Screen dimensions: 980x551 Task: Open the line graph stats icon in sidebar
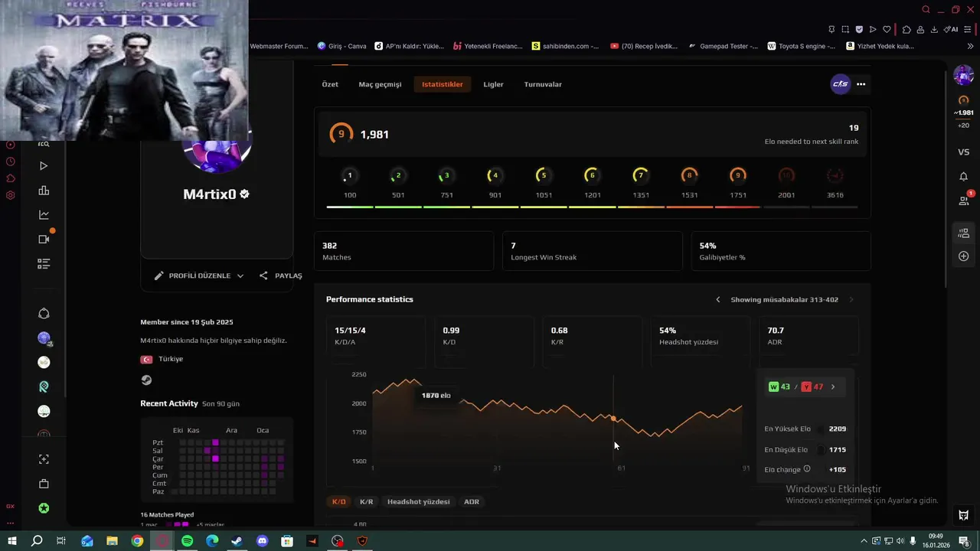pyautogui.click(x=44, y=215)
